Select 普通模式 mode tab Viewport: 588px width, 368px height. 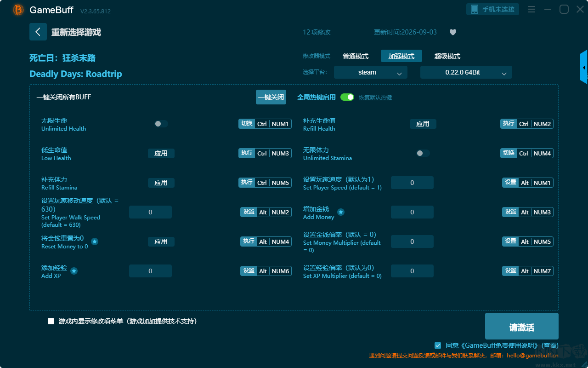point(356,56)
